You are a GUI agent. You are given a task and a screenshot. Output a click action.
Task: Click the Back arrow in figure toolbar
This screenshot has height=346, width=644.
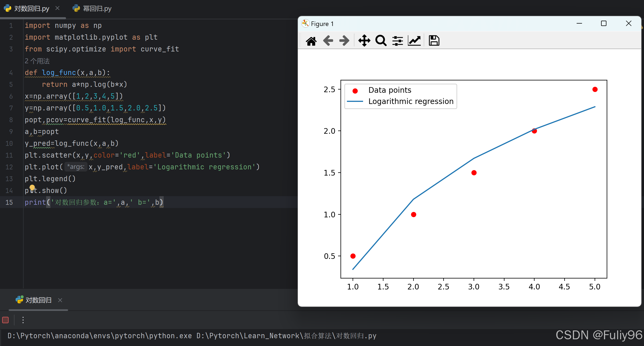(x=328, y=41)
